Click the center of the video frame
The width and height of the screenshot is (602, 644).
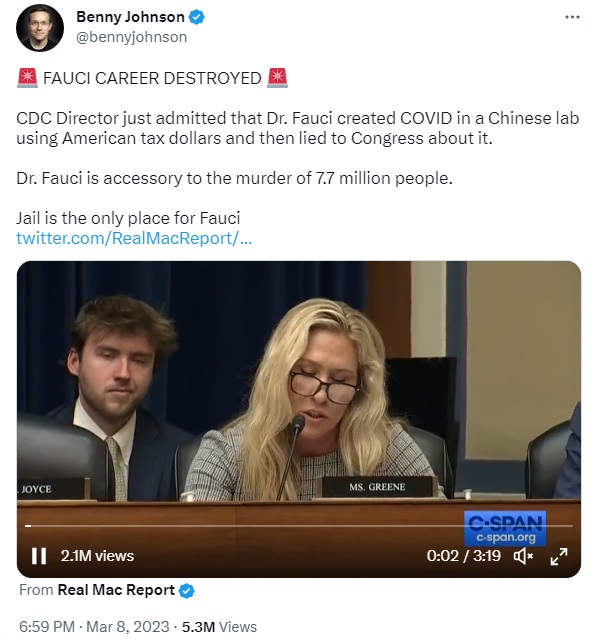point(299,419)
